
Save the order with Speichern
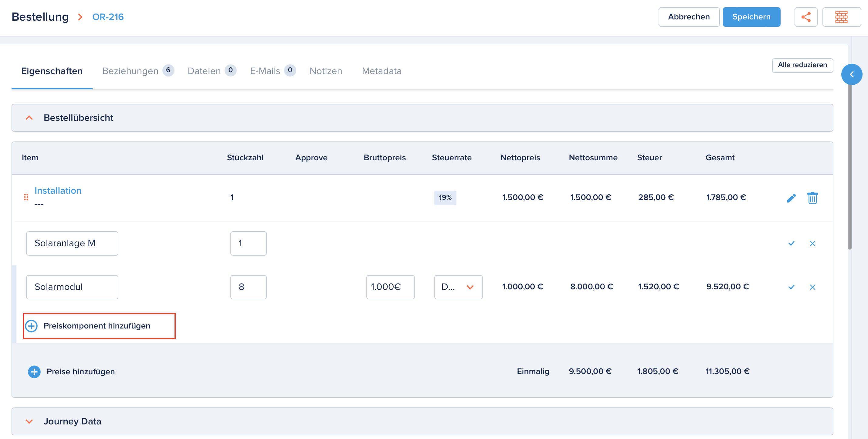click(x=751, y=17)
